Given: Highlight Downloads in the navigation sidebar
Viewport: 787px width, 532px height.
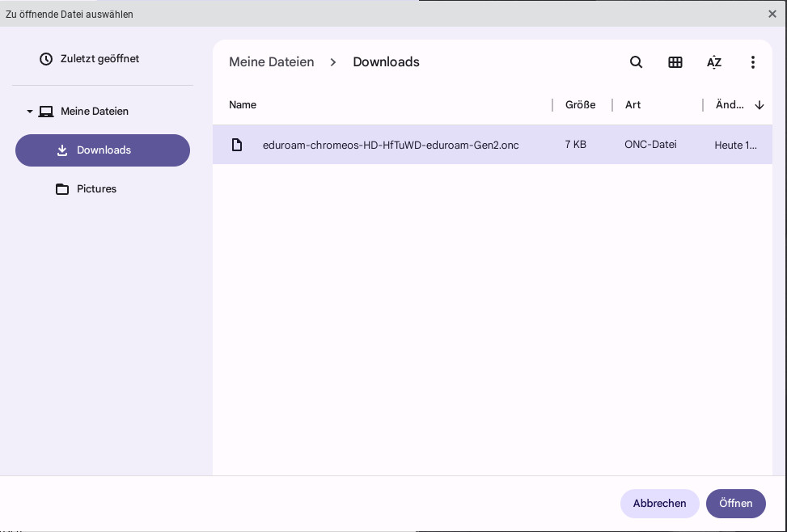Looking at the screenshot, I should coord(103,150).
